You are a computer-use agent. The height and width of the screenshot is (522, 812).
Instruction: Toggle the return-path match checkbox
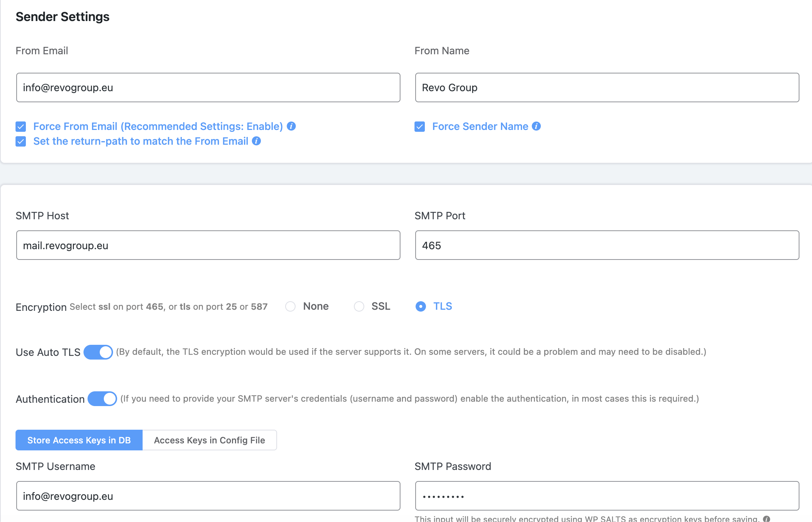pyautogui.click(x=21, y=141)
